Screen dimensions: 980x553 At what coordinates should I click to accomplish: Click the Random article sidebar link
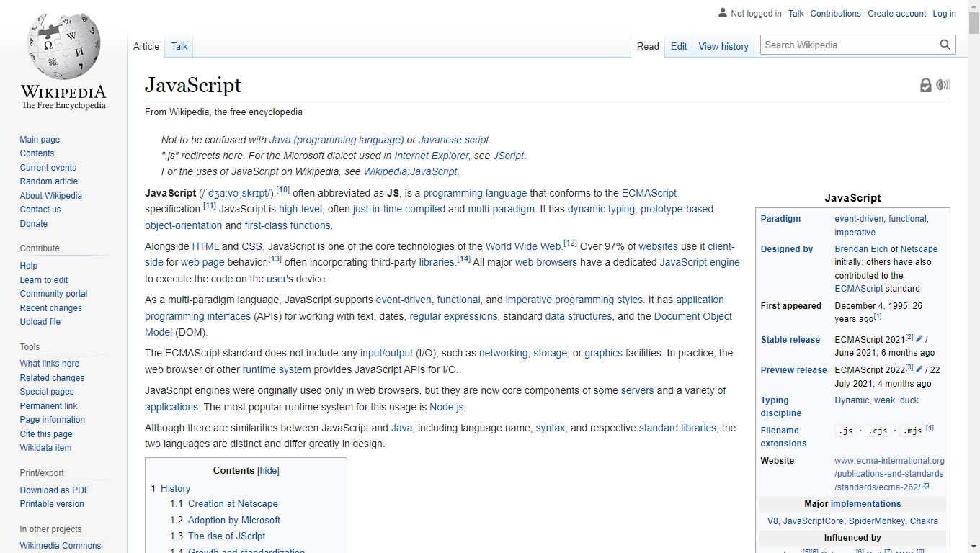48,181
